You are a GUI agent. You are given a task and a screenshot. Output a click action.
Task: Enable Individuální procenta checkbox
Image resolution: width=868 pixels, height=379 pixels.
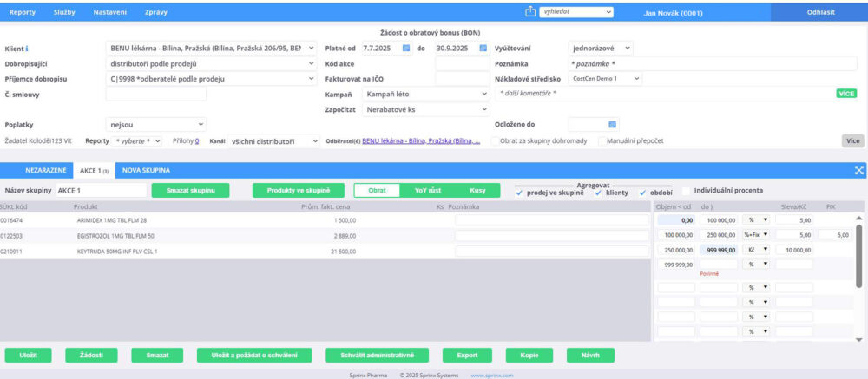(687, 191)
